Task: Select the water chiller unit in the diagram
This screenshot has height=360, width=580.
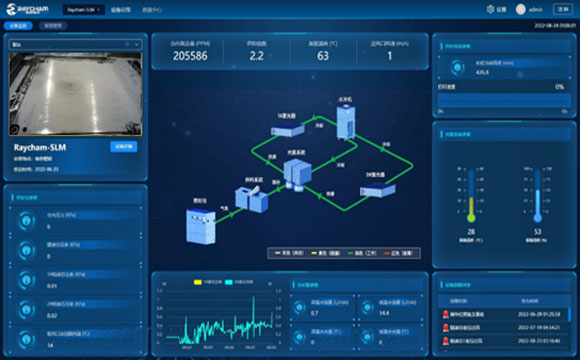Action: click(346, 122)
